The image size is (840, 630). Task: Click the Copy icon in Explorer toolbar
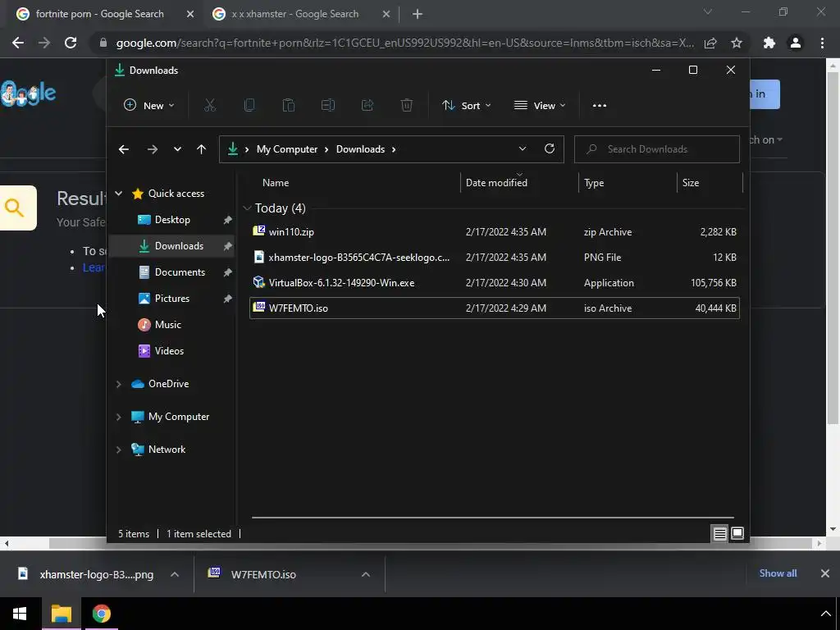point(249,105)
